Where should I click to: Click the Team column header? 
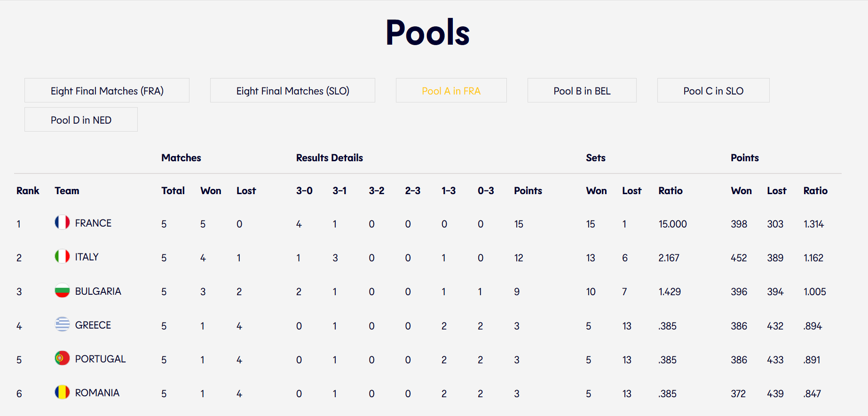[67, 191]
